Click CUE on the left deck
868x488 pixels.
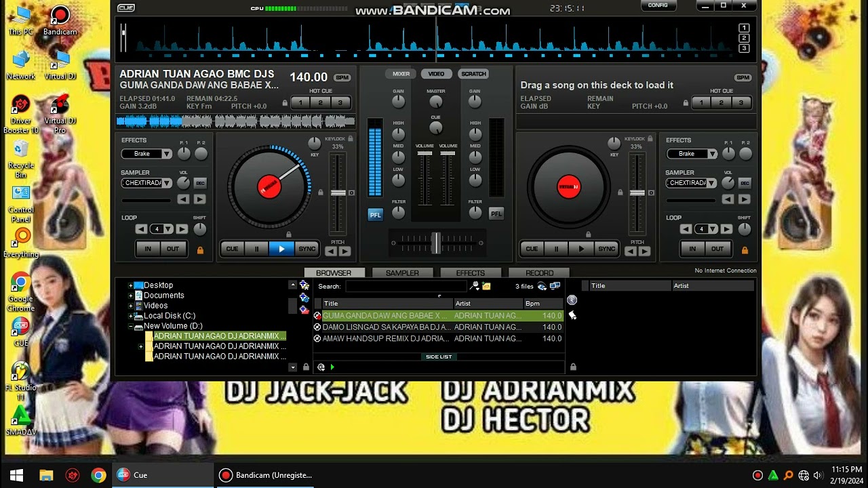(x=232, y=249)
